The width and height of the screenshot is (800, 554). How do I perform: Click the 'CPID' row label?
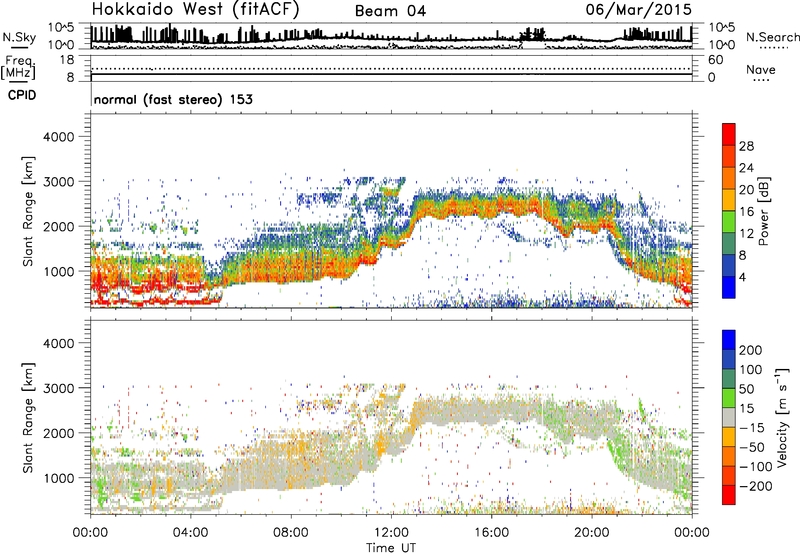22,95
